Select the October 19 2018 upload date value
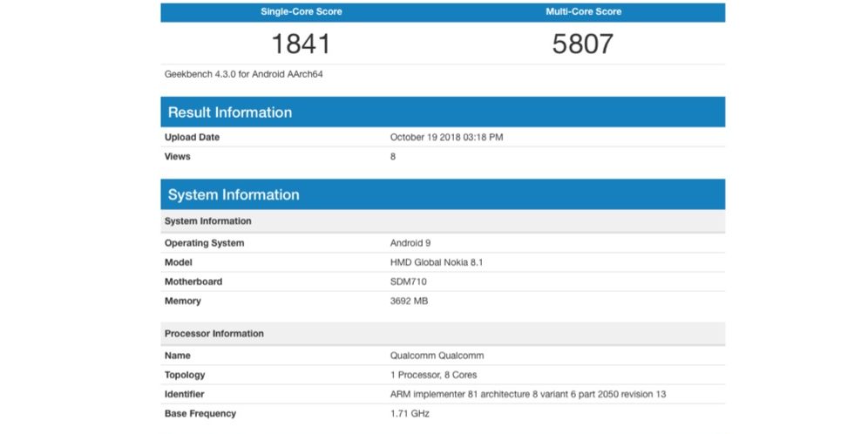This screenshot has width=868, height=434. pos(446,137)
